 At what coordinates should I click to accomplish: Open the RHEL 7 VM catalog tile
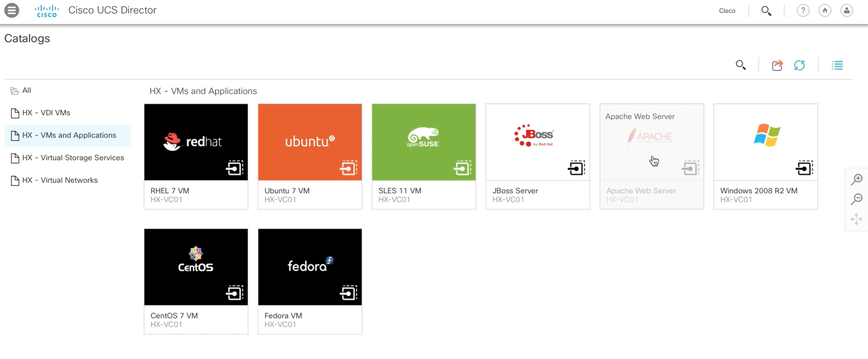[196, 142]
